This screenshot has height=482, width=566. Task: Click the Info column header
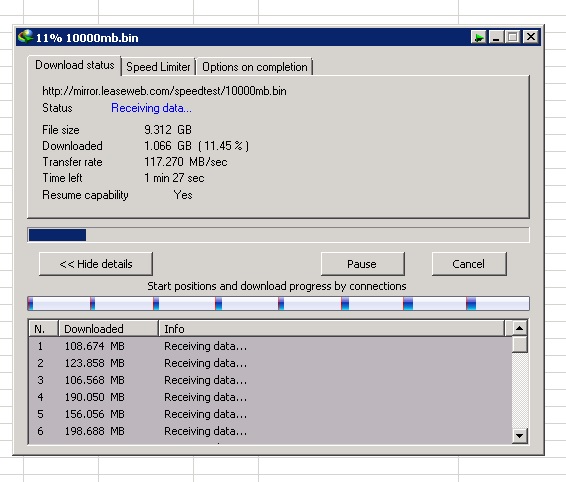tap(331, 329)
